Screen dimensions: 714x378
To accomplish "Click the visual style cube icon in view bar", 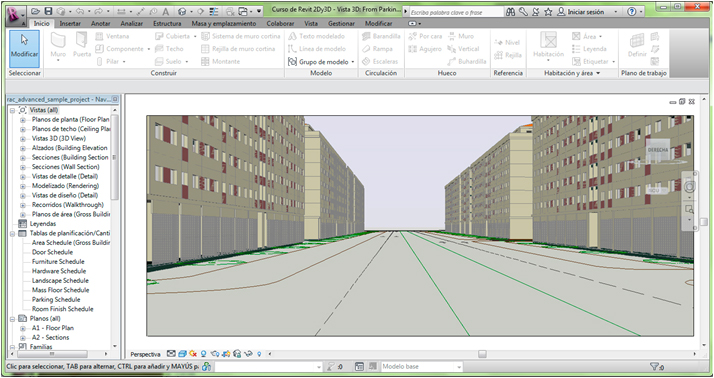I will click(182, 354).
